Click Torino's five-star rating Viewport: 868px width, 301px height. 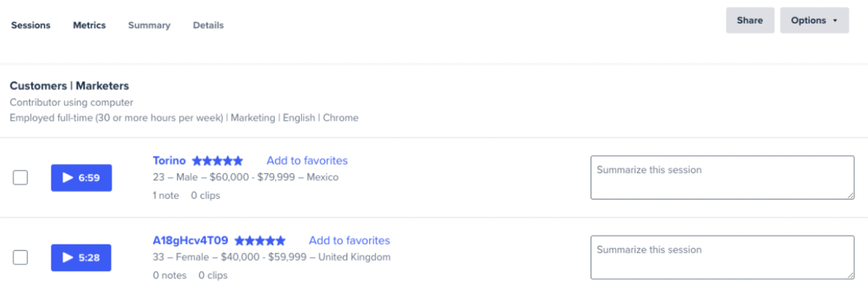coord(217,161)
